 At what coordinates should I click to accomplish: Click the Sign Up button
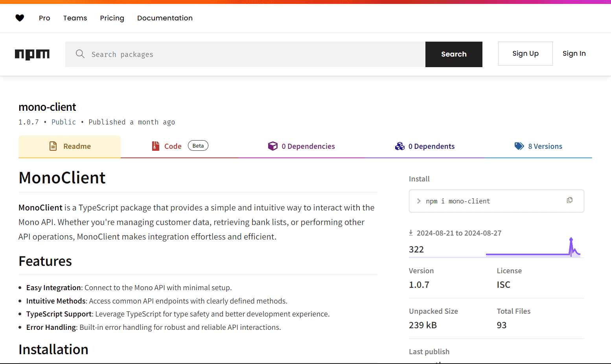(x=525, y=53)
